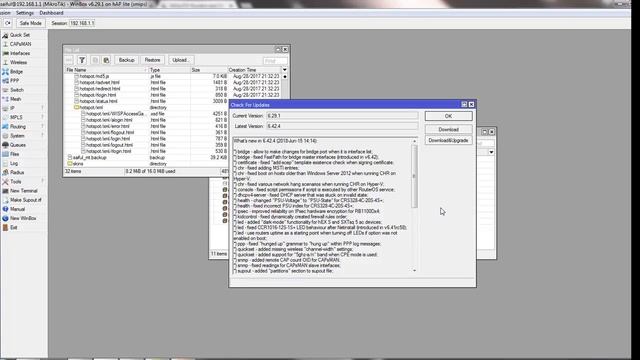The width and height of the screenshot is (640, 360).
Task: Click the changelog scroll up arrow
Action: (414, 141)
